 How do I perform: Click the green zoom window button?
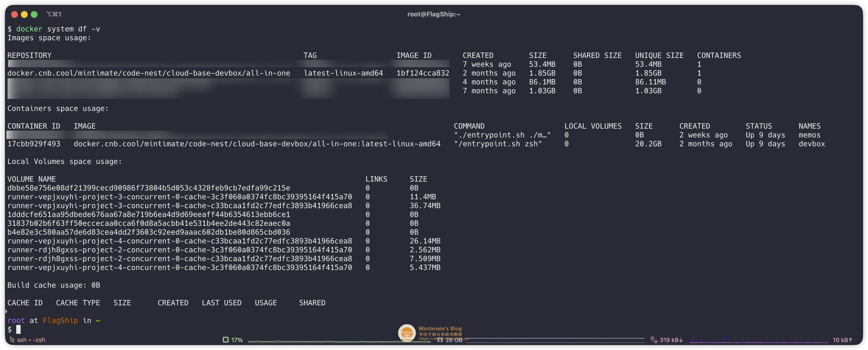[34, 14]
